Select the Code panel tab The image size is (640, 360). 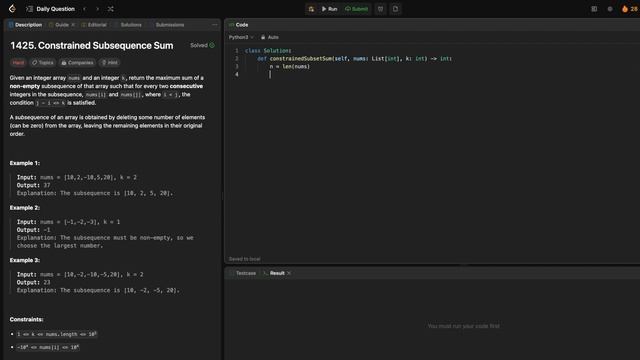tap(239, 25)
